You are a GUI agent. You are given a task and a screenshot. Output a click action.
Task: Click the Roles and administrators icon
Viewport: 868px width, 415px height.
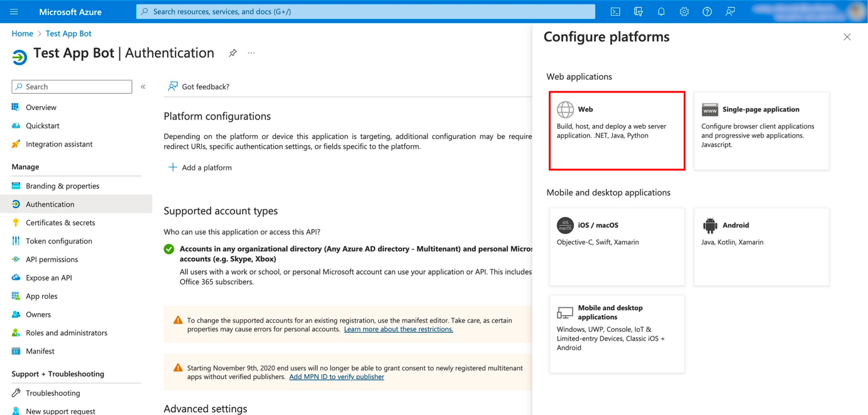point(16,333)
